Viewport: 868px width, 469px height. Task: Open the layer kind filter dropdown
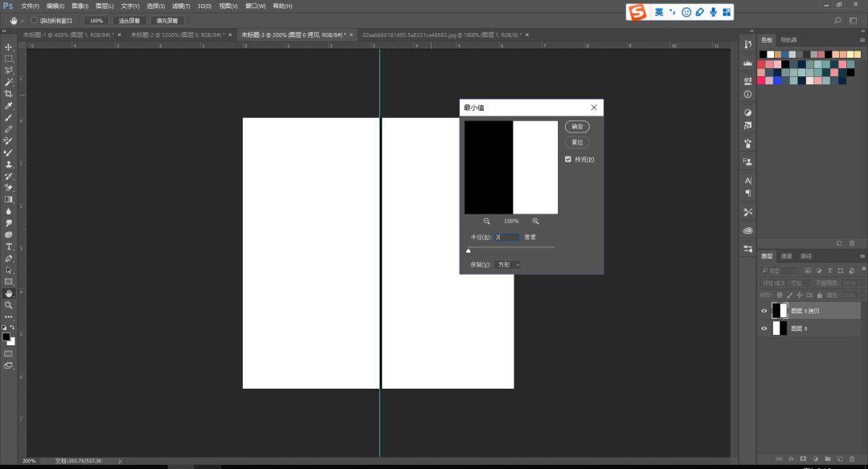[x=780, y=271]
